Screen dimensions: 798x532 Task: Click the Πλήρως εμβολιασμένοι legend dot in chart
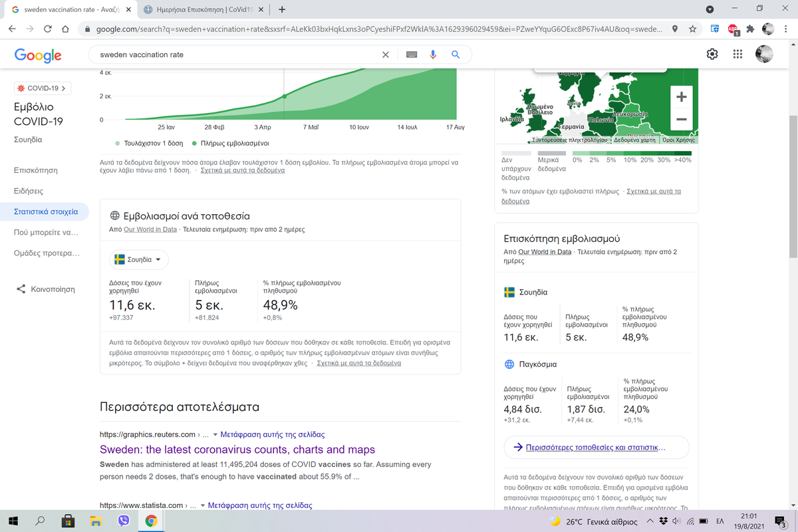[194, 143]
